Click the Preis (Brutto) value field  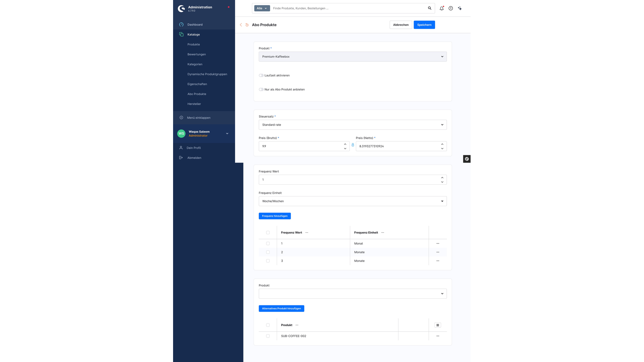(301, 146)
